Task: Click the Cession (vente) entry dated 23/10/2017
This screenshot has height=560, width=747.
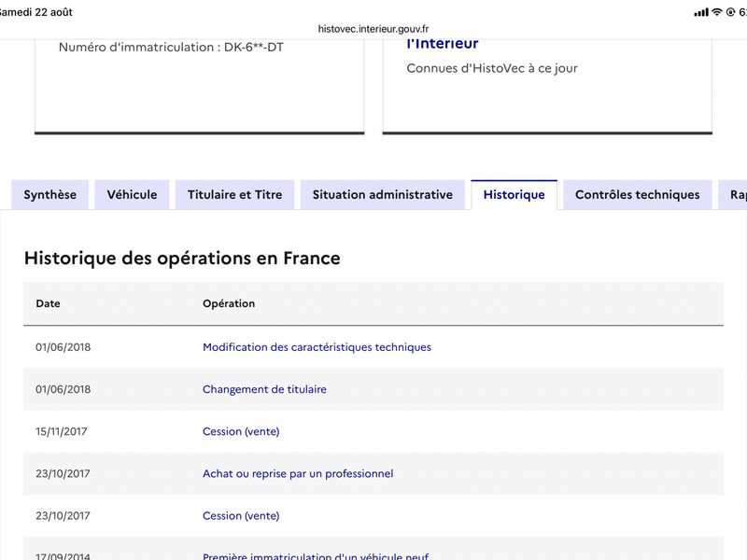Action: [241, 516]
